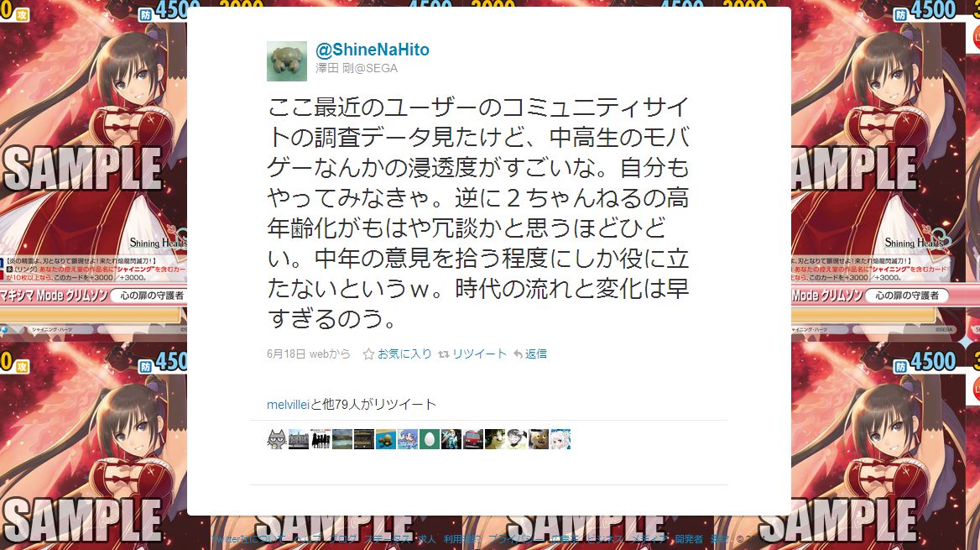Click the 返信 reply link

(x=535, y=354)
